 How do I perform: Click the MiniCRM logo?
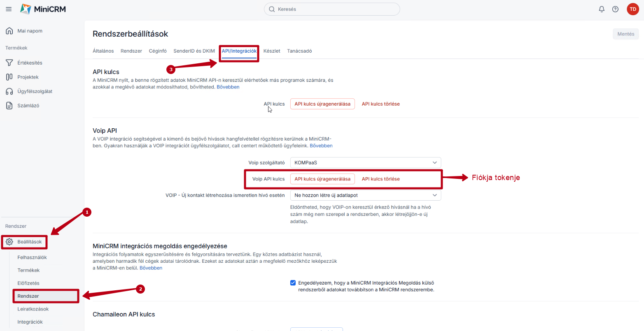coord(43,9)
